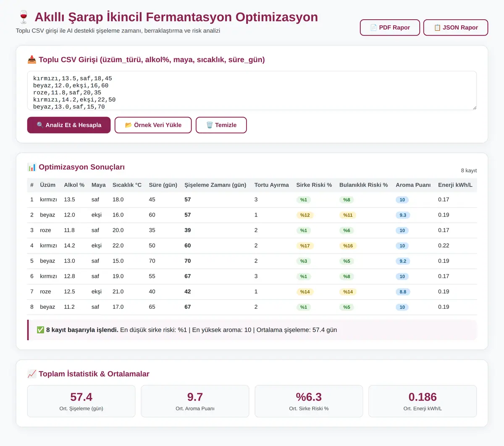
Task: Click the Alkol % column header
Action: click(74, 185)
